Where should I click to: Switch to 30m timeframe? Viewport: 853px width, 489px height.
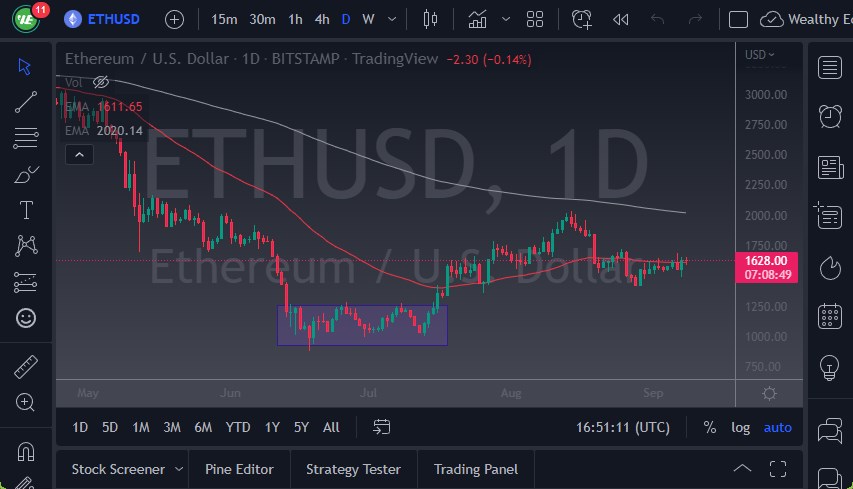[x=262, y=20]
